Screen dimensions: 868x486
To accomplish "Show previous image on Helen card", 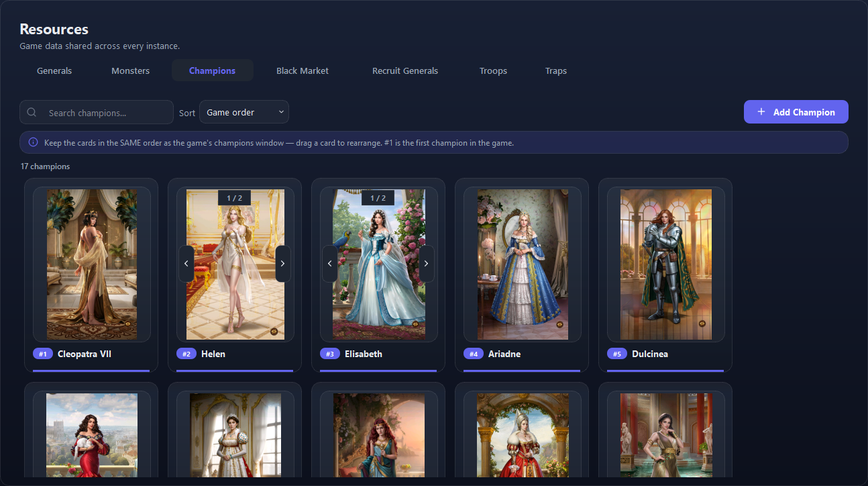I will pyautogui.click(x=186, y=264).
